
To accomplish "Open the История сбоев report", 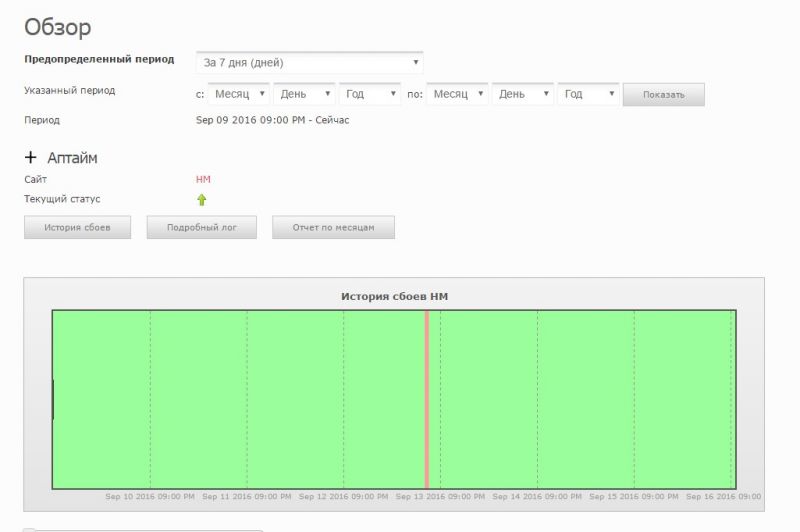I will tap(77, 228).
